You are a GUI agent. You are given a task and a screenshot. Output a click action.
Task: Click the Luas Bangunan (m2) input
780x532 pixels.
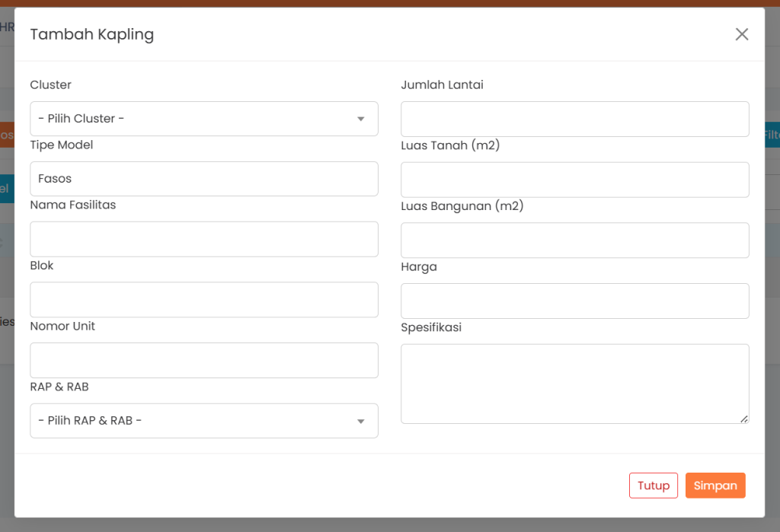tap(574, 240)
